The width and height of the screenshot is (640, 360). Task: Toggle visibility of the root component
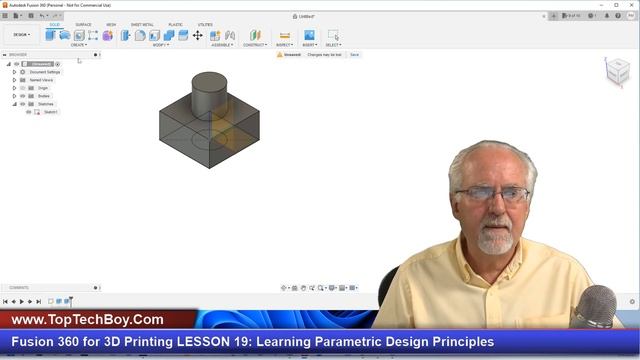[x=17, y=64]
